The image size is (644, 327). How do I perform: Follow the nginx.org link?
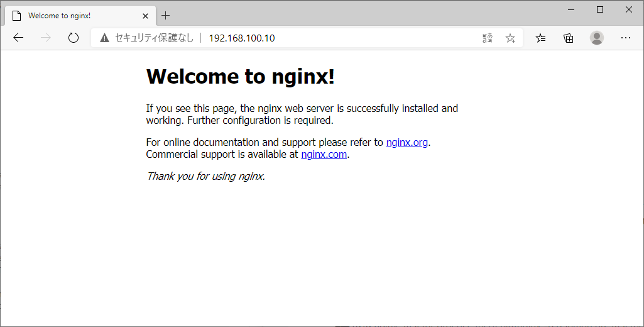click(x=407, y=142)
